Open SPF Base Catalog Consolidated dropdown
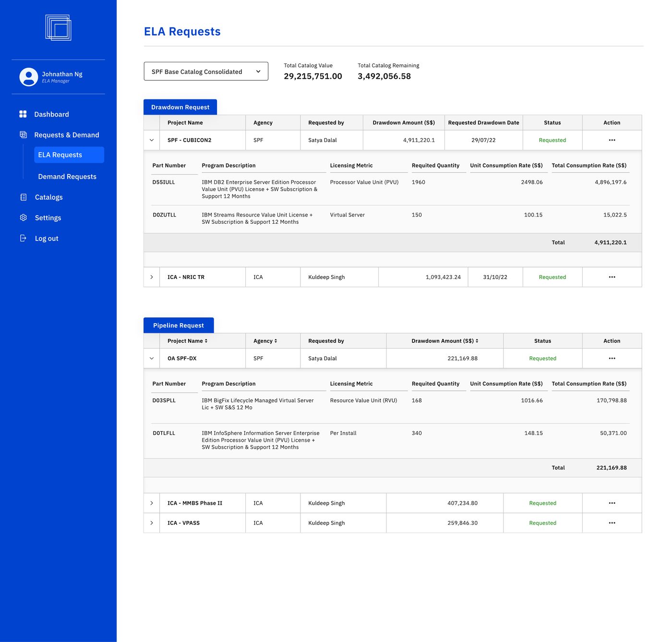Viewport: 672px width, 642px height. coord(206,71)
